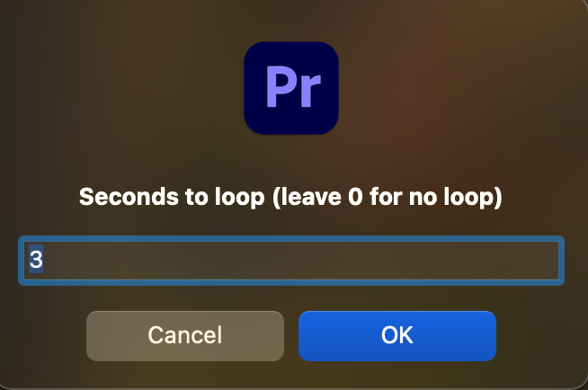Image resolution: width=588 pixels, height=390 pixels.
Task: Accept the value 3 by clicking OK
Action: pos(396,335)
